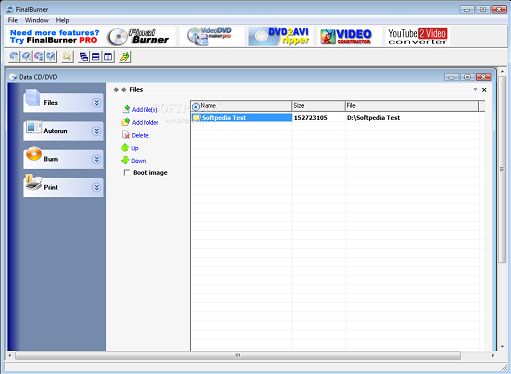Click the Tile windows vertically toolbar icon

click(108, 57)
